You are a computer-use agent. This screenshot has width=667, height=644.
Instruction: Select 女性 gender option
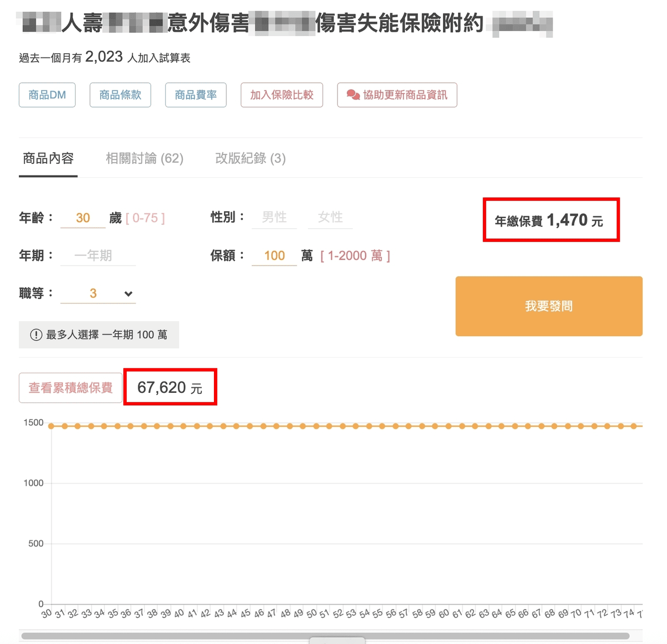[x=330, y=217]
